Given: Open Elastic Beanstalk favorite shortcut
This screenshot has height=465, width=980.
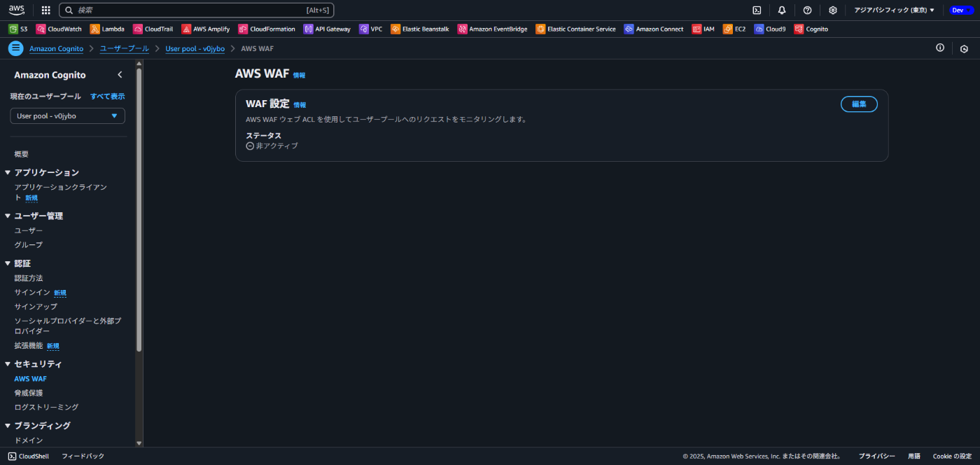Looking at the screenshot, I should click(x=420, y=29).
